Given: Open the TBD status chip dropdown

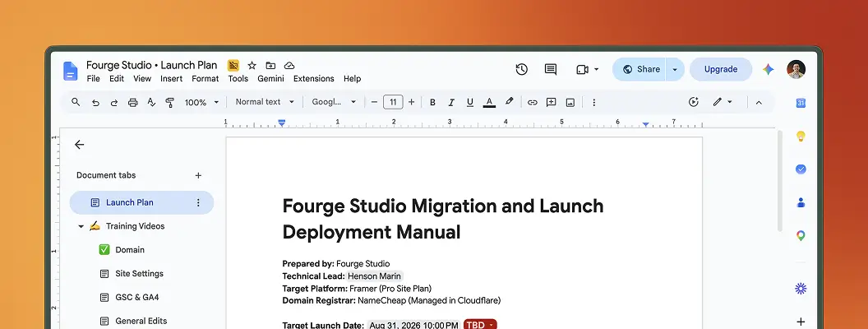Looking at the screenshot, I should (480, 325).
